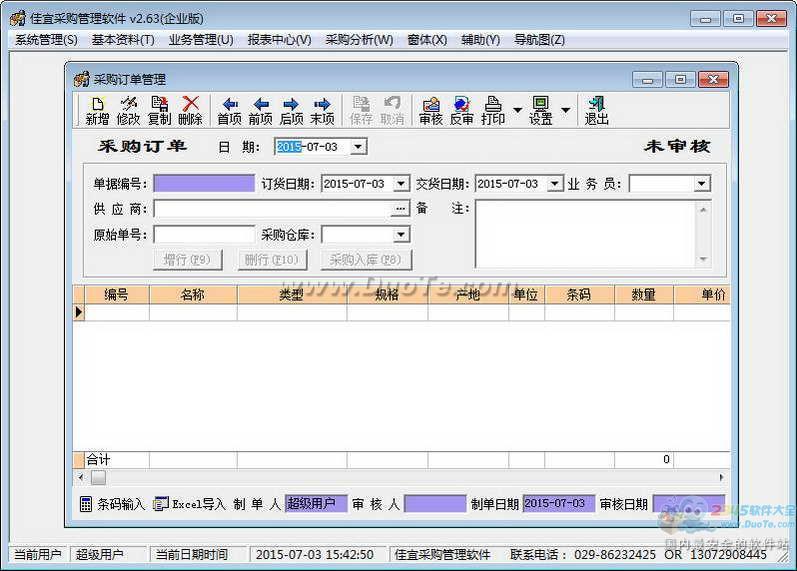
Task: Click the 备注 scrollbar down arrow
Action: [703, 259]
